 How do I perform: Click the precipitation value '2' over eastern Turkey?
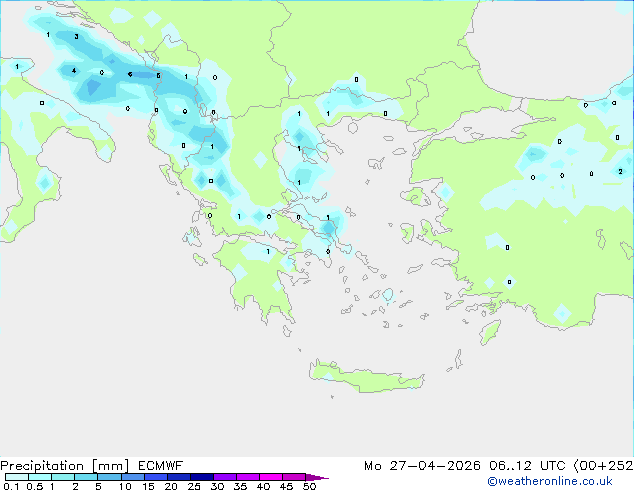[620, 172]
